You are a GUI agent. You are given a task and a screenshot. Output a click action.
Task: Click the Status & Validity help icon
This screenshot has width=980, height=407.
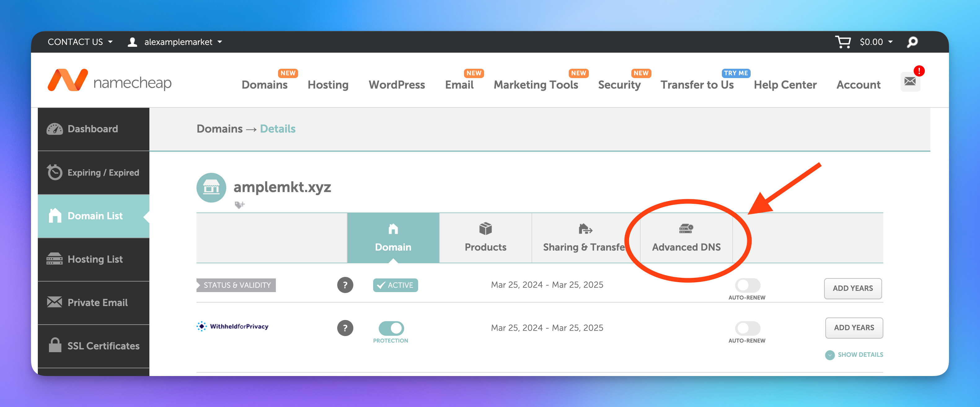[345, 285]
